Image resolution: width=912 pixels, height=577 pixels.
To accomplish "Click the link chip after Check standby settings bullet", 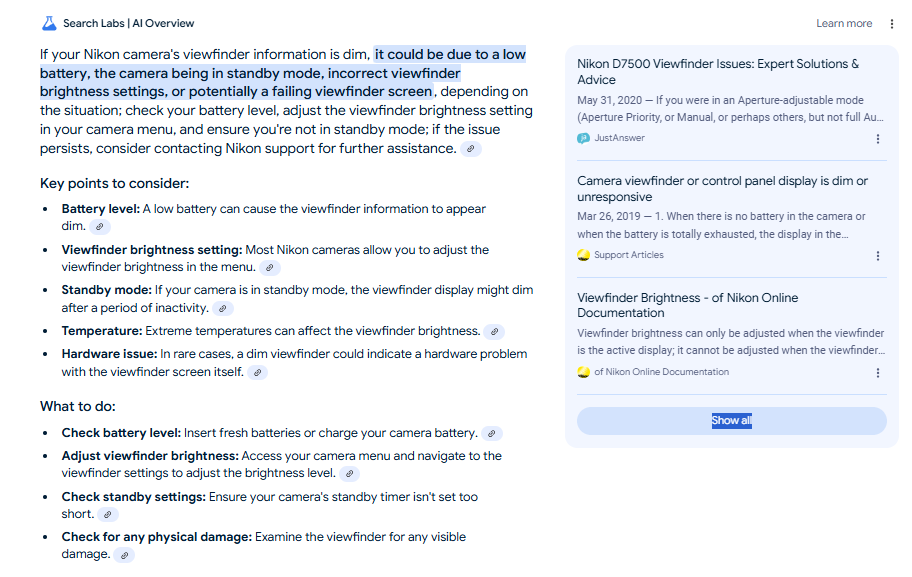I will point(108,514).
